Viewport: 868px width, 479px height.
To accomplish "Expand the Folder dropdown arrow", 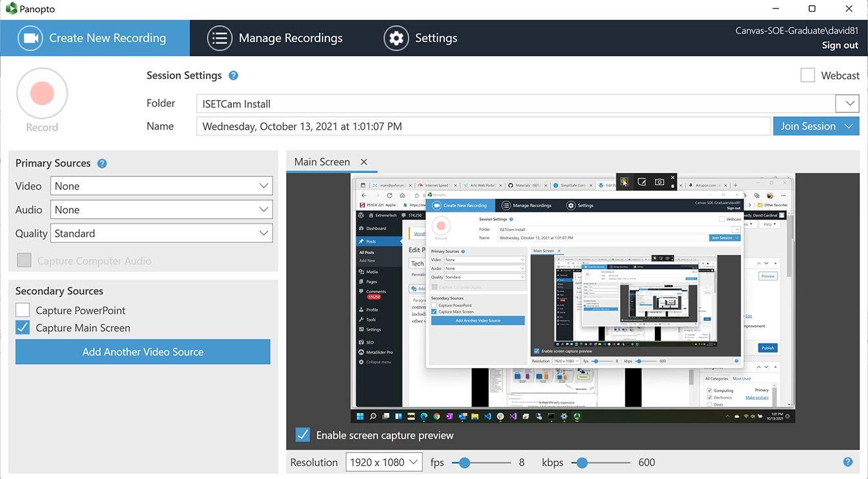I will point(848,103).
